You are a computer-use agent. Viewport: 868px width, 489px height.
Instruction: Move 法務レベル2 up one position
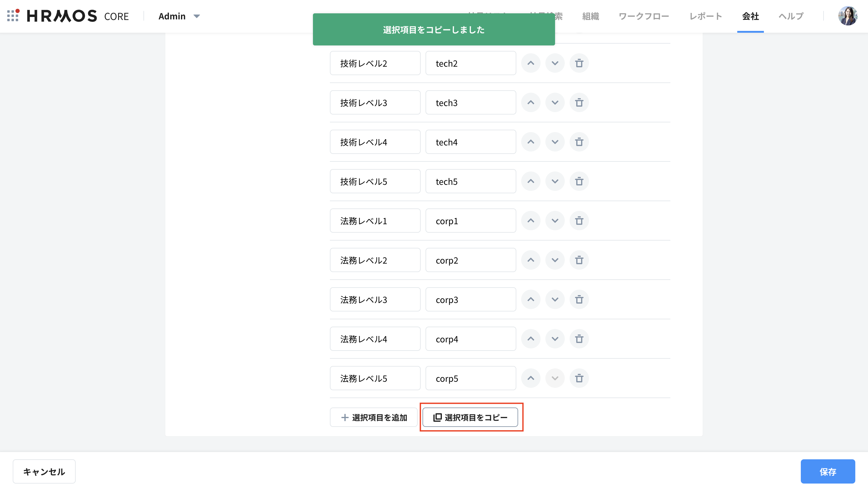coord(530,260)
